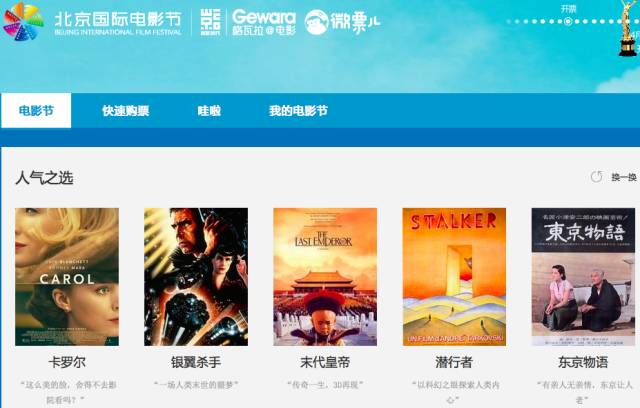Click the golden trophy statue icon
Screen dimensions: 640x408
[x=628, y=29]
